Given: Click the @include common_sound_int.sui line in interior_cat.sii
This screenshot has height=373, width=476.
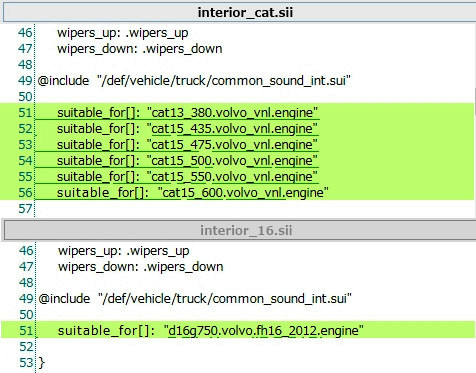Looking at the screenshot, I should pos(194,81).
